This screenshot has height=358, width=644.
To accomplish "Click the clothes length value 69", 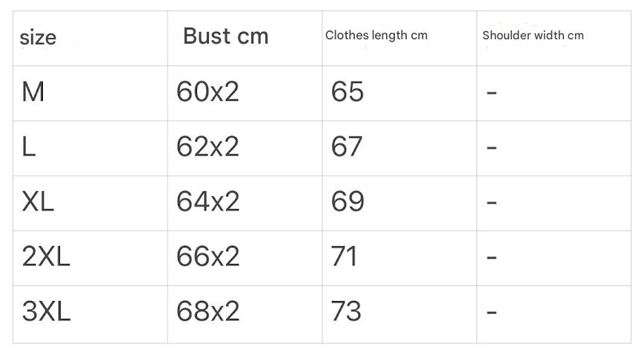I will pos(348,202).
